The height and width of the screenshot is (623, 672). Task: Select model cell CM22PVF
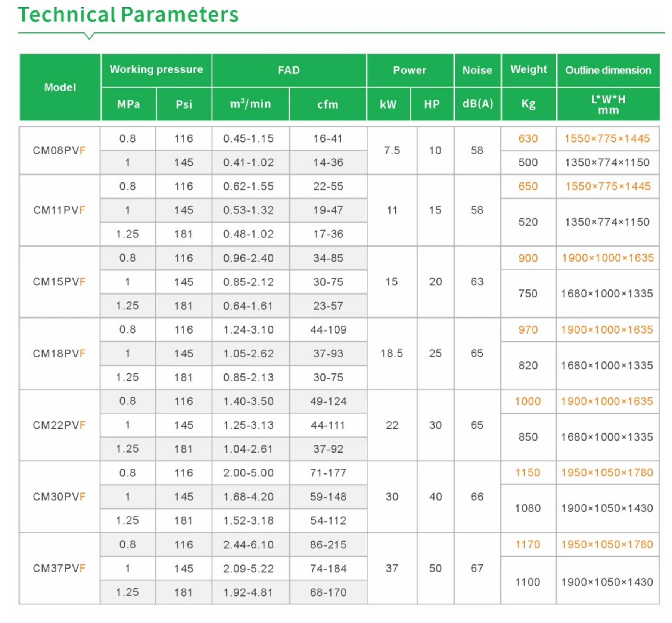pyautogui.click(x=59, y=425)
